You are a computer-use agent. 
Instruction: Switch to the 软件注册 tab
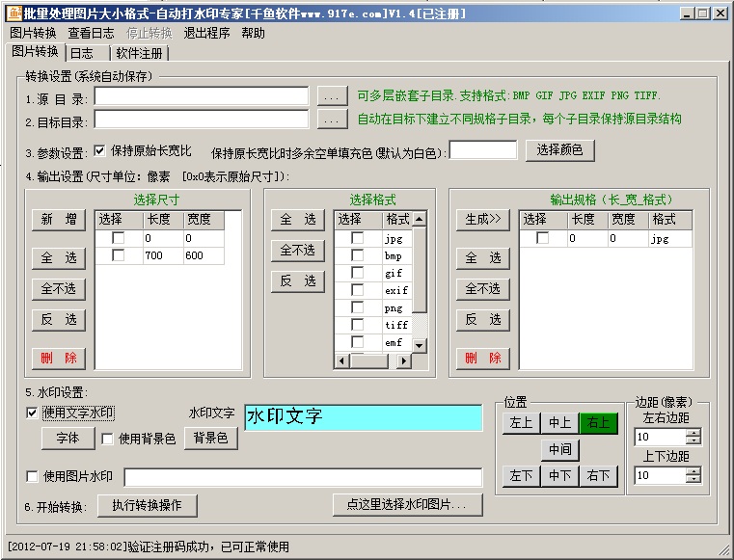click(x=141, y=53)
